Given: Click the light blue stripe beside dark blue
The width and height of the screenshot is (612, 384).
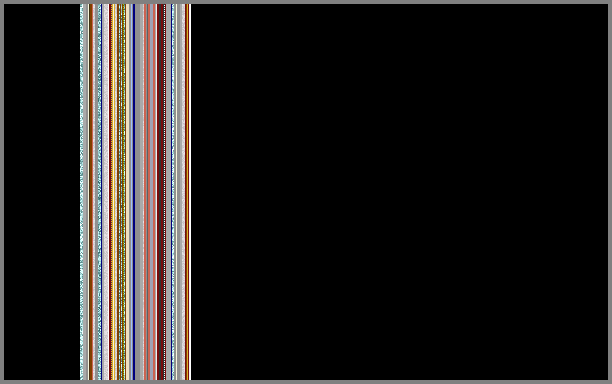Looking at the screenshot, I should tap(132, 192).
